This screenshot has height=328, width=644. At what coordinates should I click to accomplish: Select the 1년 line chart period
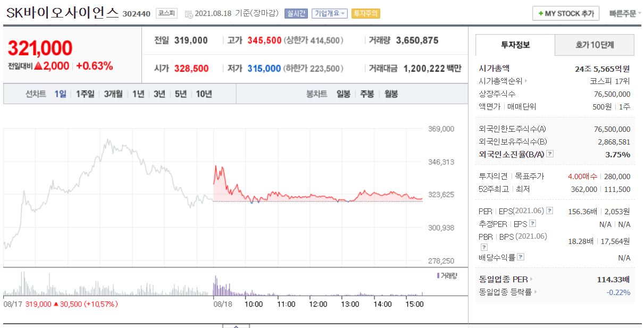138,94
